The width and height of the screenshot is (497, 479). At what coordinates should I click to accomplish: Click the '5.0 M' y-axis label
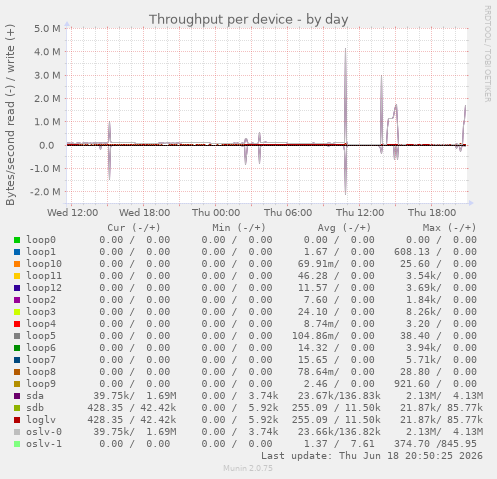47,29
